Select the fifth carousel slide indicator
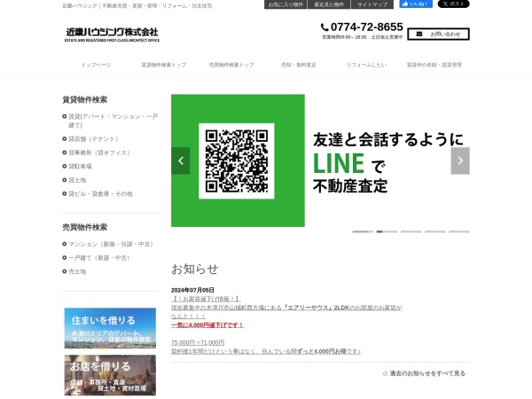The height and width of the screenshot is (399, 532). (x=459, y=231)
